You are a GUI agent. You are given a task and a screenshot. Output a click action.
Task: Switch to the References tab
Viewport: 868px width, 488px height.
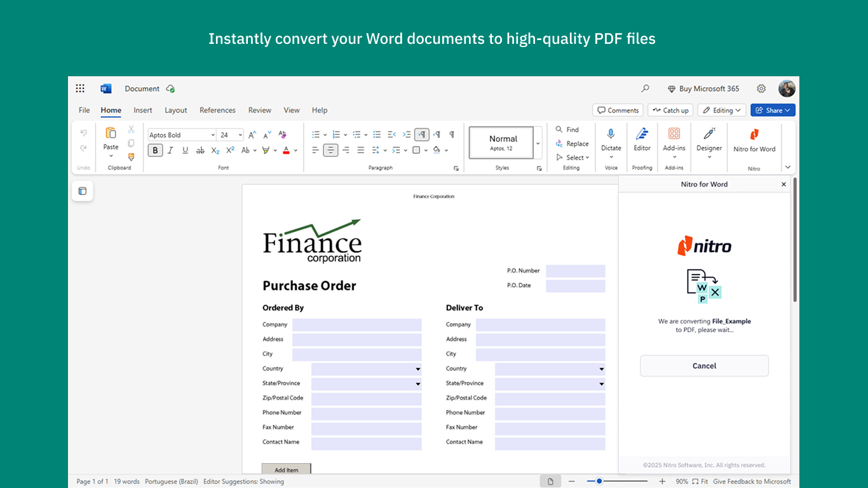click(x=217, y=110)
